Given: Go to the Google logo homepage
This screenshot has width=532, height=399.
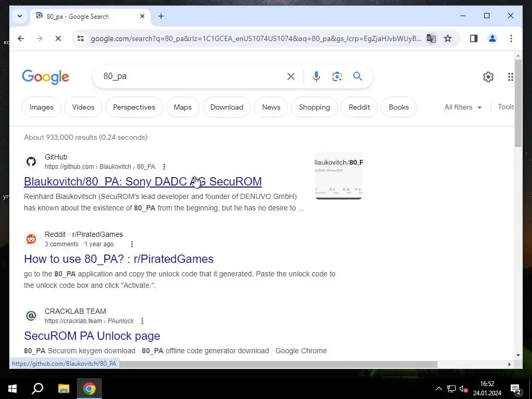Looking at the screenshot, I should tap(46, 77).
